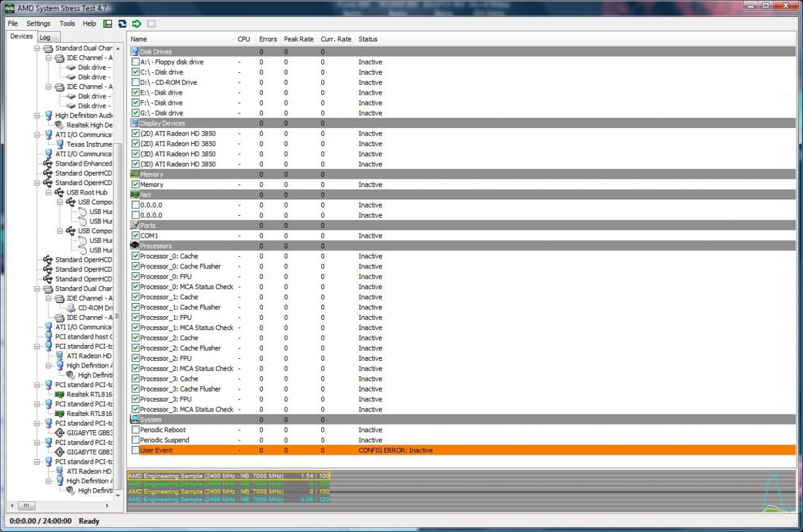Click the grayed-out stop icon in toolbar

pyautogui.click(x=151, y=24)
